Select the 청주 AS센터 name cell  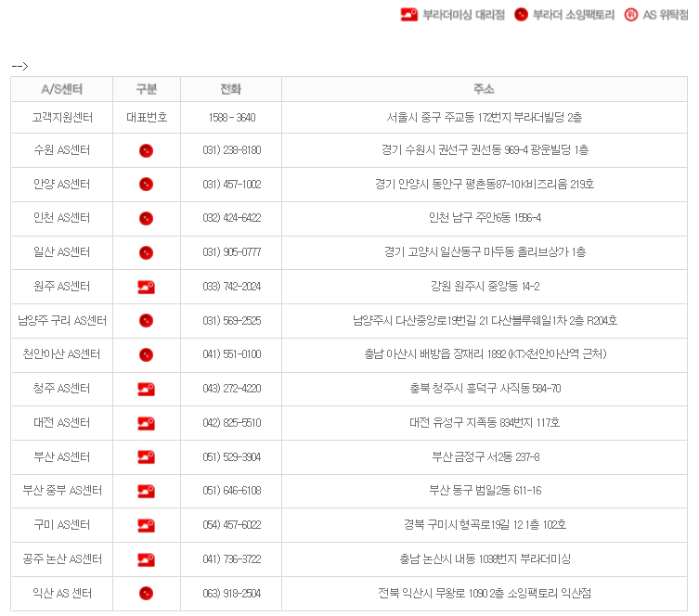pyautogui.click(x=62, y=389)
